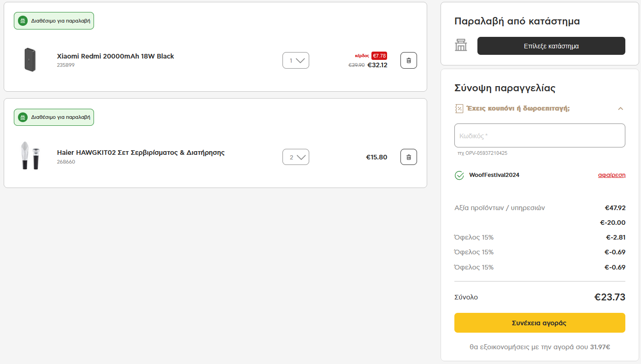This screenshot has height=364, width=641.
Task: Delete the Xiaomi Redmi power bank from cart
Action: [x=408, y=60]
